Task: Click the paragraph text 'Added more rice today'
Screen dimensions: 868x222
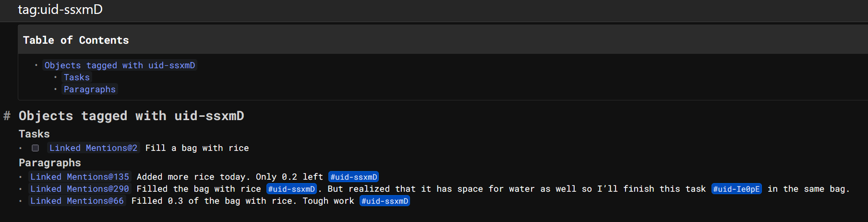Action: (x=192, y=177)
